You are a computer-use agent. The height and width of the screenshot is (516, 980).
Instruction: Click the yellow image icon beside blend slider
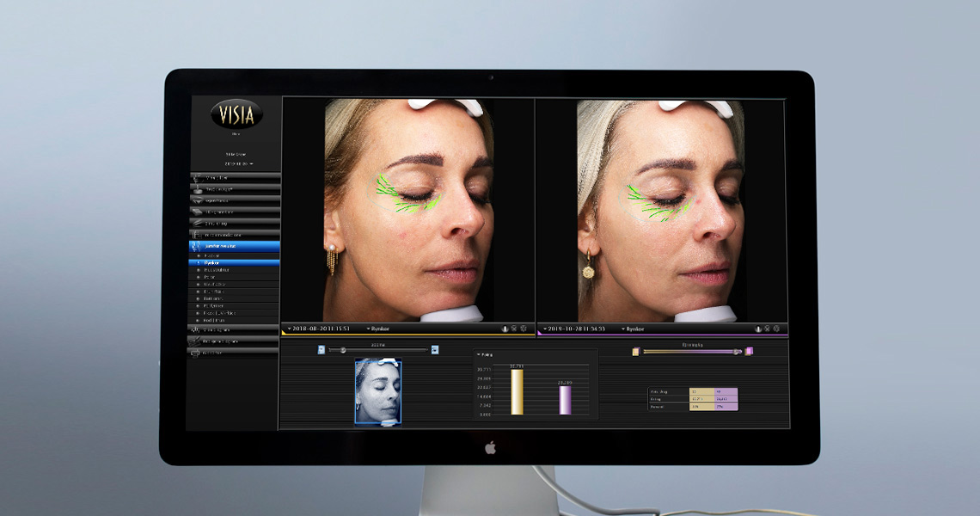tap(635, 351)
